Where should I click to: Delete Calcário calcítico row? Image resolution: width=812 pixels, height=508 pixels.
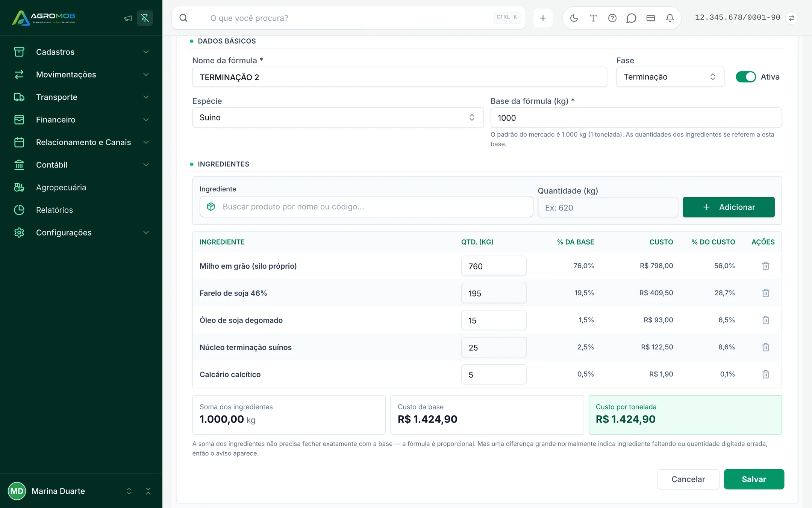click(x=765, y=374)
